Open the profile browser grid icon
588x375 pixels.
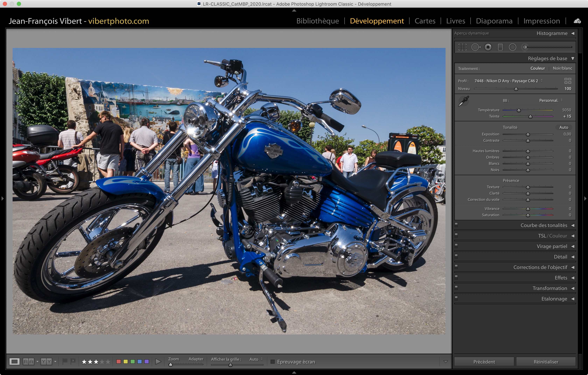pos(568,81)
